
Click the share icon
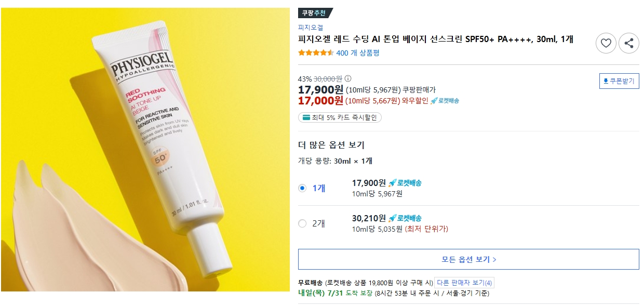(x=628, y=43)
